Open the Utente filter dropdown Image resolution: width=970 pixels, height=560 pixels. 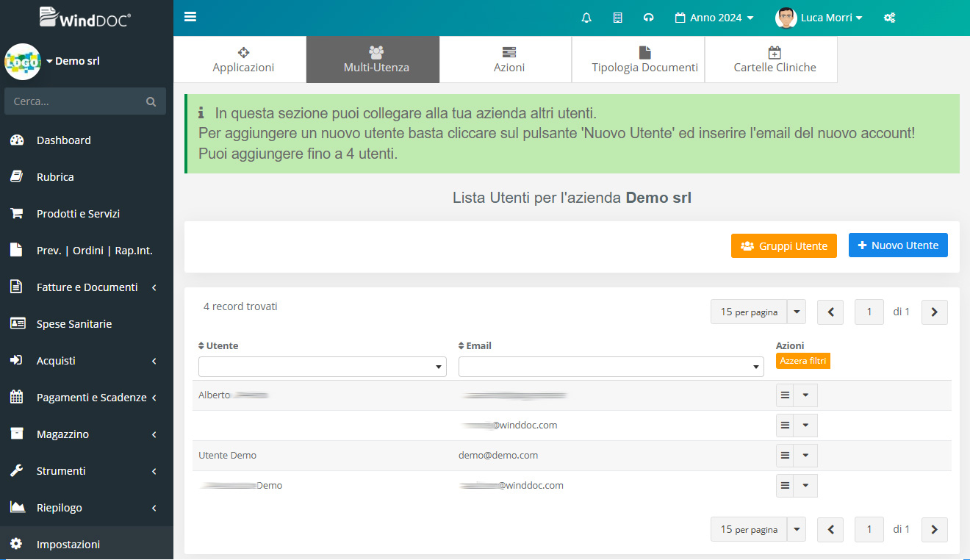click(x=322, y=367)
